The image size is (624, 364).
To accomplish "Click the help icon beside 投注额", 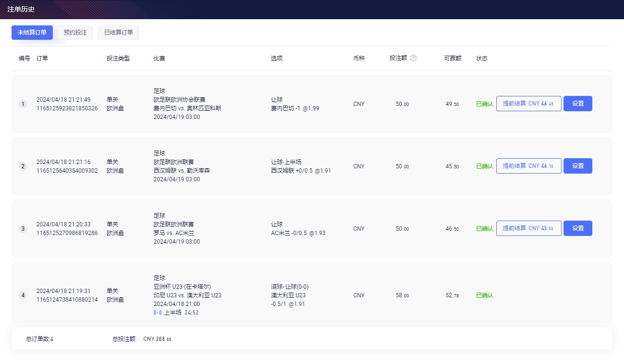I will [413, 58].
